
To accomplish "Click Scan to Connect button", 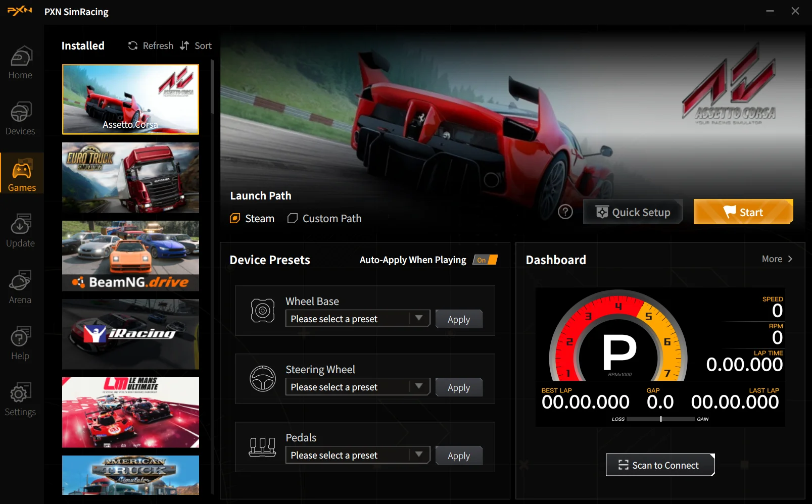I will (660, 465).
